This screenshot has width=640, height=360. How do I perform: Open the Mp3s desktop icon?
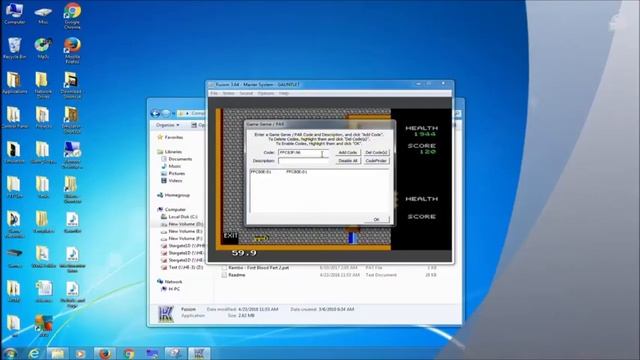[43, 48]
